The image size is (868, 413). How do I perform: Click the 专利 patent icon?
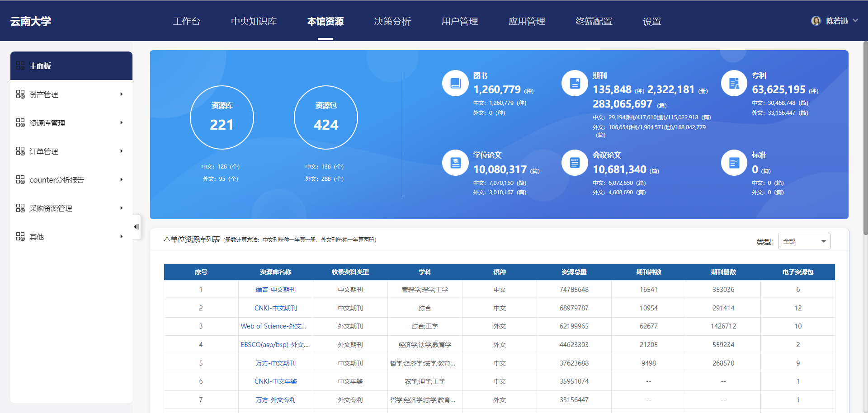[734, 83]
